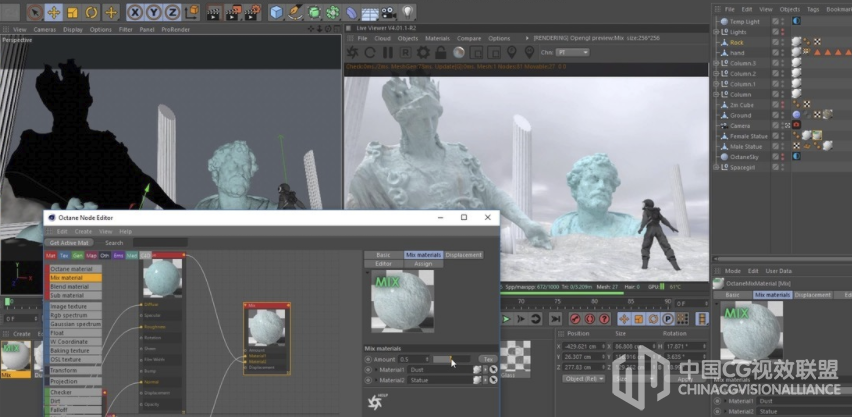
Task: Pick focus point icon in Live Viewer
Action: [x=511, y=52]
